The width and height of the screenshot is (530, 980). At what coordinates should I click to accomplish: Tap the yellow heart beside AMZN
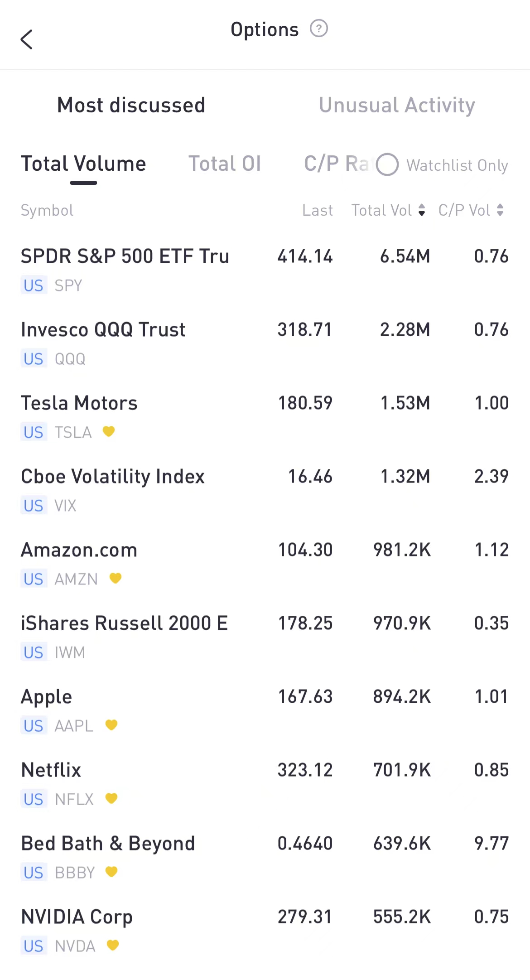click(x=116, y=578)
